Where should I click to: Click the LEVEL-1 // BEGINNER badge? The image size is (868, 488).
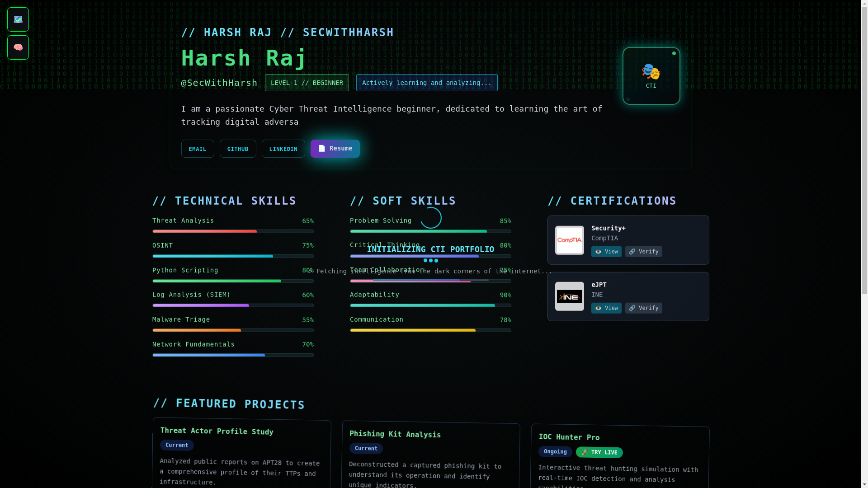click(x=307, y=83)
